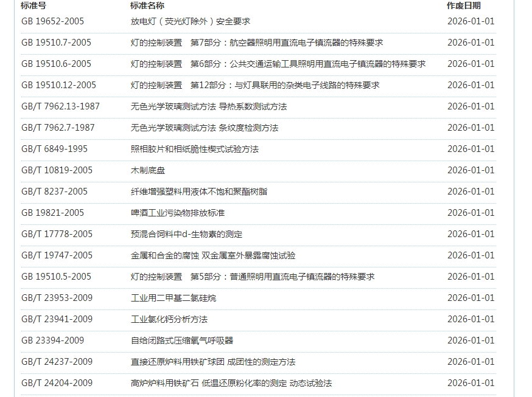Image resolution: width=532 pixels, height=397 pixels.
Task: Click the 作废日期 column header
Action: [463, 5]
